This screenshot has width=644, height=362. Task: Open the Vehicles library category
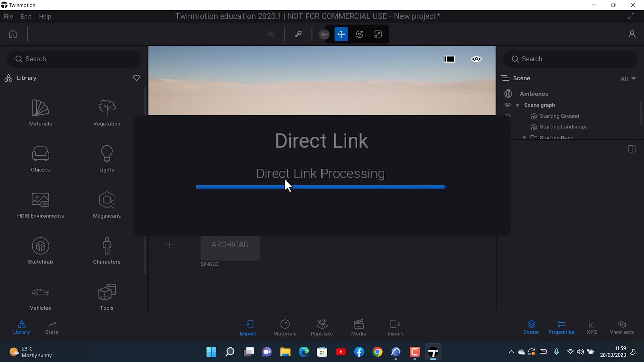coord(40,298)
